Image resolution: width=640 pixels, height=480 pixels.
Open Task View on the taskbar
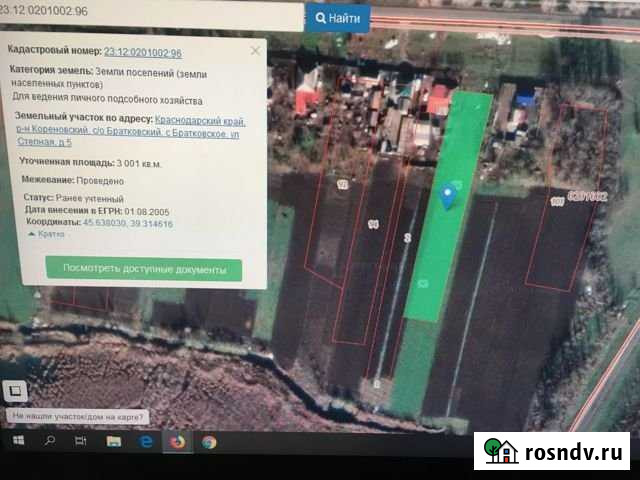click(x=80, y=439)
